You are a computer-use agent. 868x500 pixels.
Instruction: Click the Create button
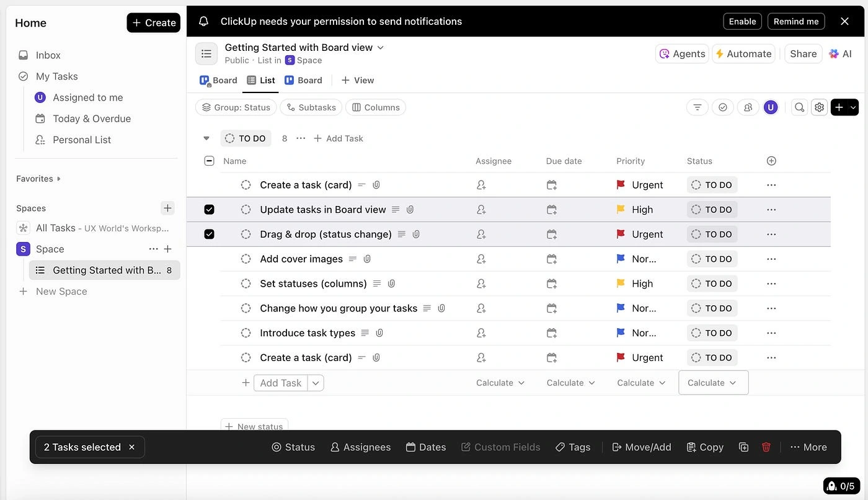[x=154, y=23]
